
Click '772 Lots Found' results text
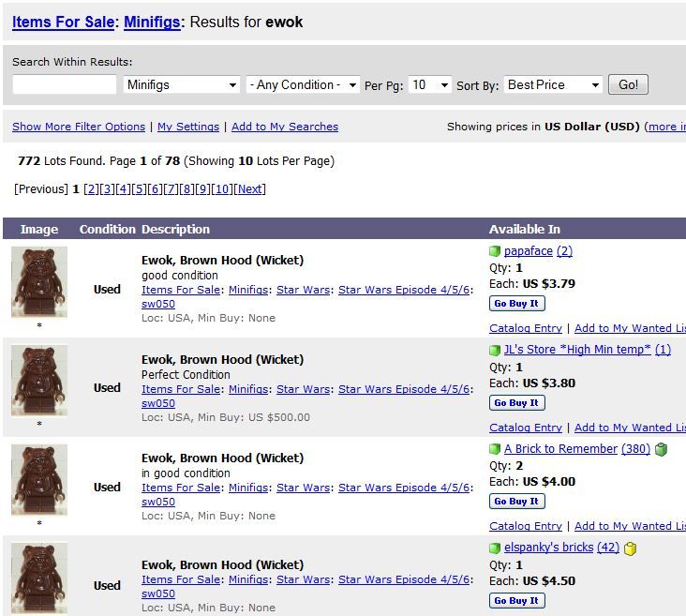[x=62, y=161]
